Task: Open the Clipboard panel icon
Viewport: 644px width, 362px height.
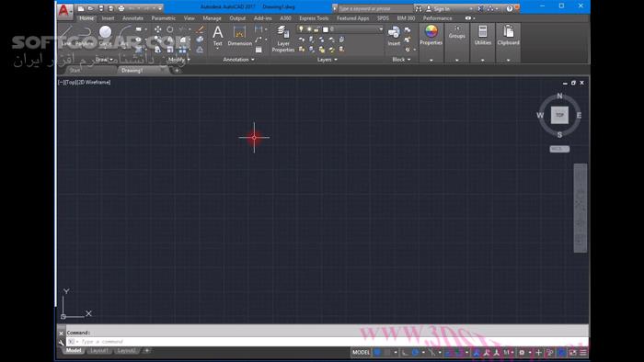Action: (x=508, y=35)
